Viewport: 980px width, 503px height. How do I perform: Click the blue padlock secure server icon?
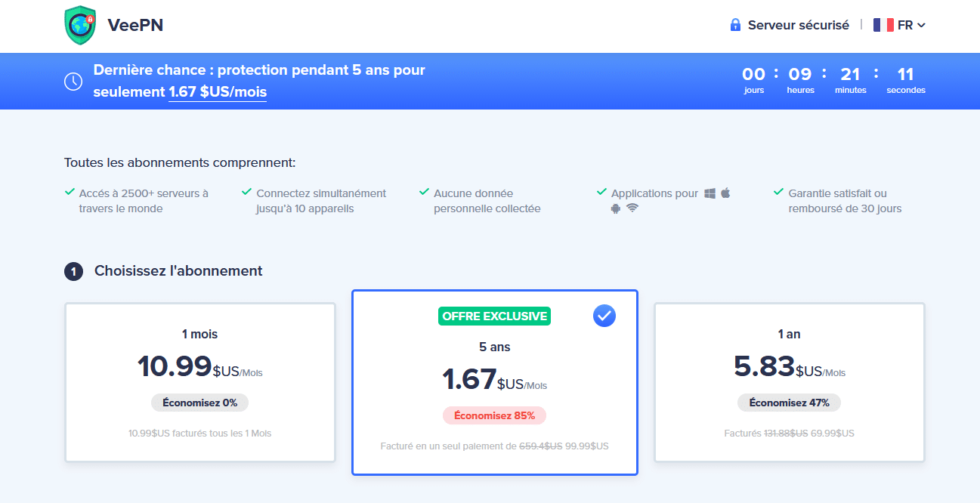point(735,25)
